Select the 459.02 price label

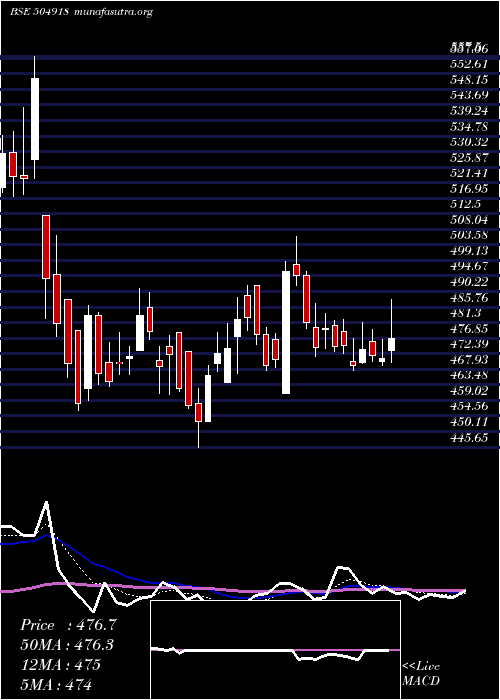click(468, 391)
